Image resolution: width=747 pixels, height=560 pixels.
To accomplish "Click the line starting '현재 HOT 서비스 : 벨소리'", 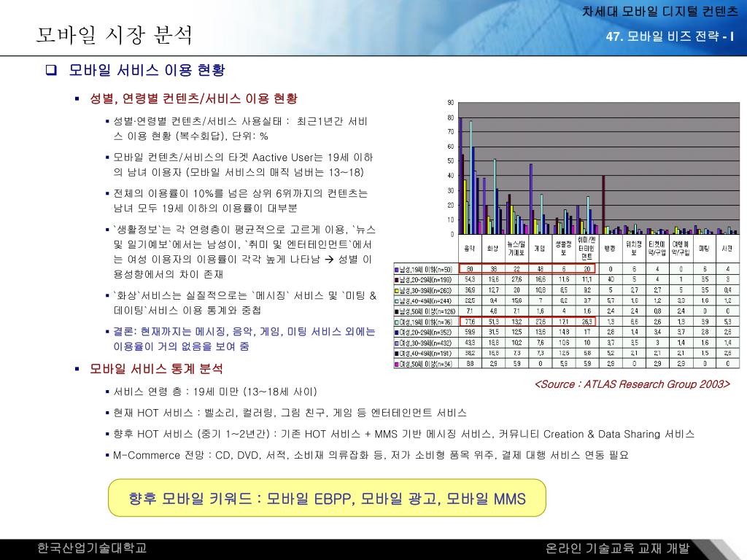I will point(290,413).
